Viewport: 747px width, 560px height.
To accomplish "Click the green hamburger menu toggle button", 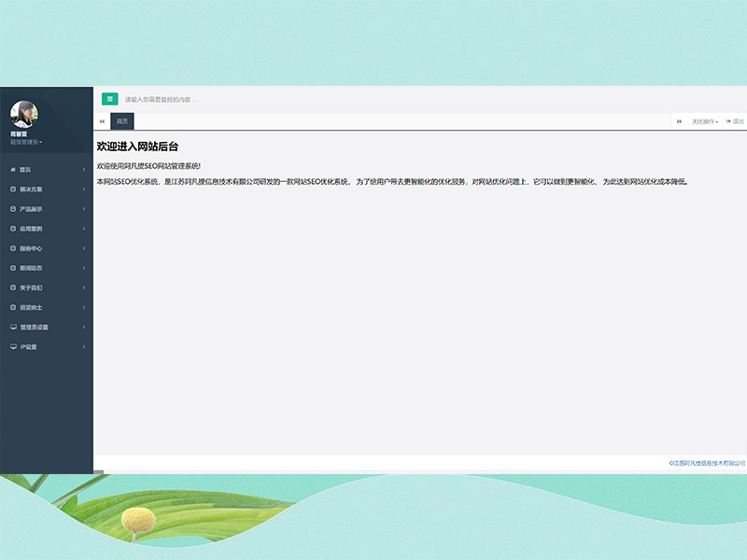I will [x=110, y=99].
